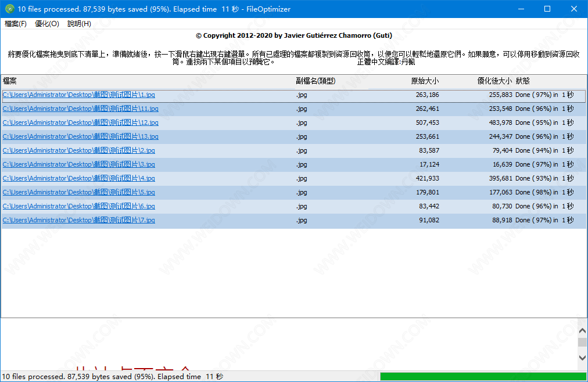Click .jpg extension cell in 7.jpg row
The height and width of the screenshot is (382, 588).
tap(302, 220)
